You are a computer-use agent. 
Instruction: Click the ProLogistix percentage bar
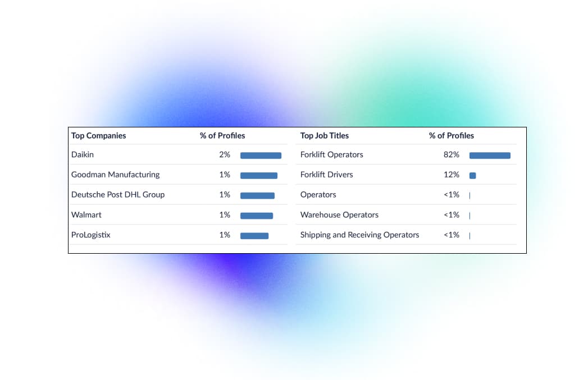(x=254, y=236)
